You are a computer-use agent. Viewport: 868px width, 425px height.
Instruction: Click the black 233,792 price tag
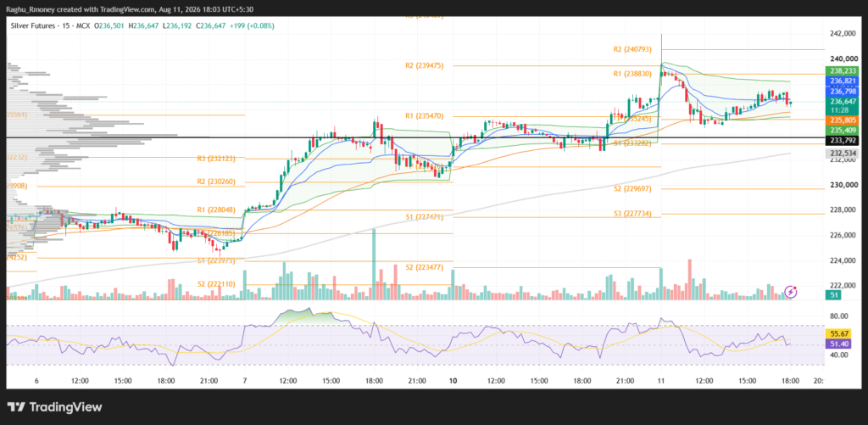[840, 141]
